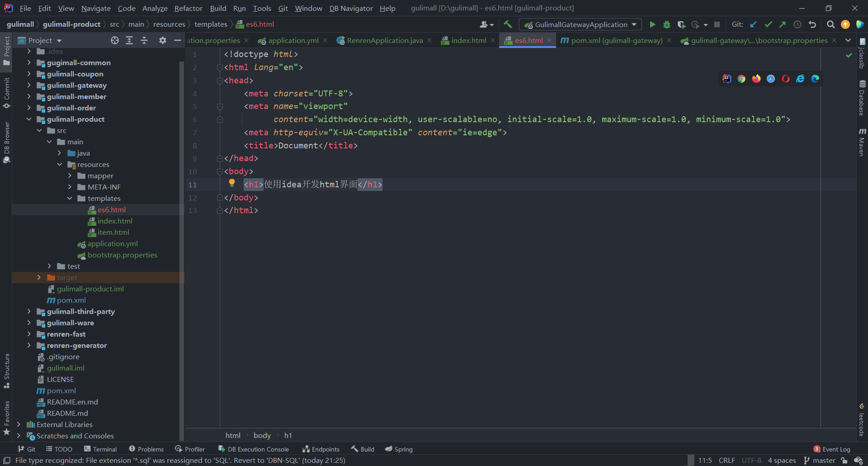
Task: Toggle DB Browser side panel
Action: click(6, 142)
